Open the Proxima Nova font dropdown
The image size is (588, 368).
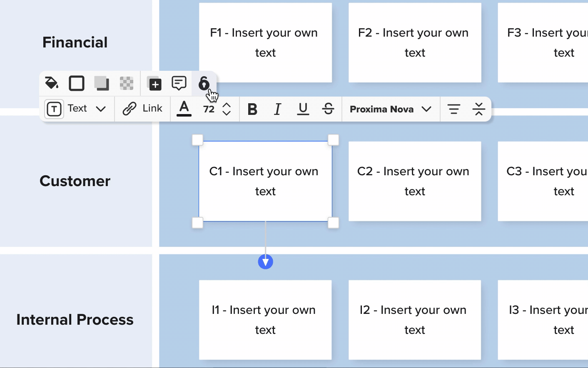click(x=390, y=109)
